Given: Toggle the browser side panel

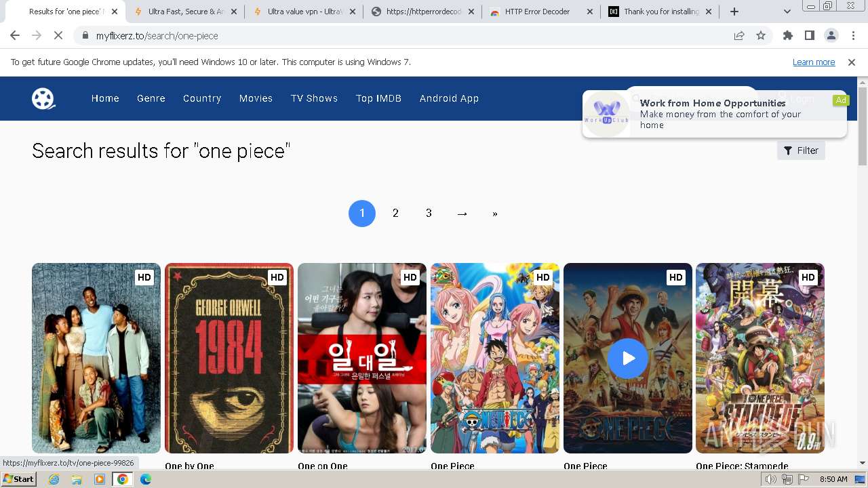Looking at the screenshot, I should tap(810, 36).
